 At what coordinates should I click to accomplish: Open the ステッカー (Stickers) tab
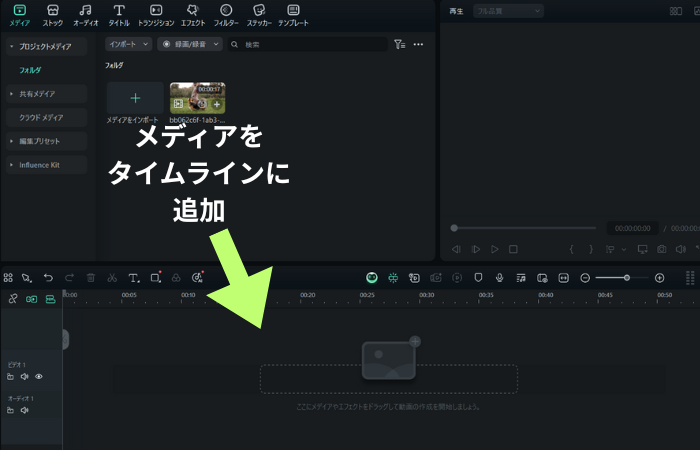pos(259,15)
